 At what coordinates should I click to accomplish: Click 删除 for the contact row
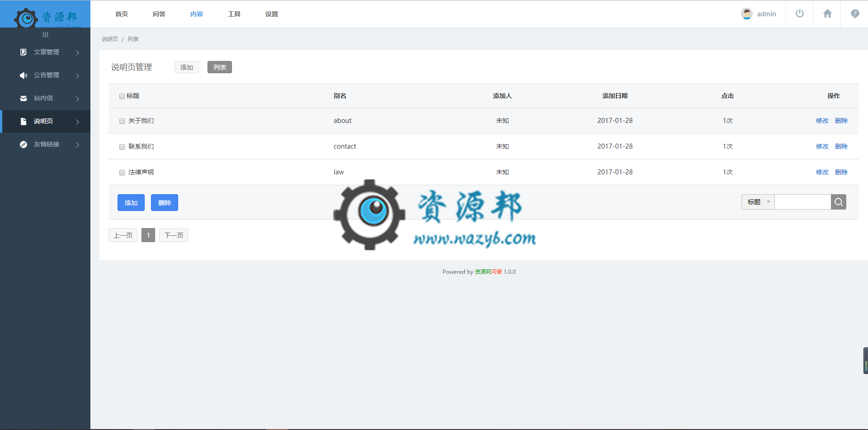pyautogui.click(x=841, y=146)
